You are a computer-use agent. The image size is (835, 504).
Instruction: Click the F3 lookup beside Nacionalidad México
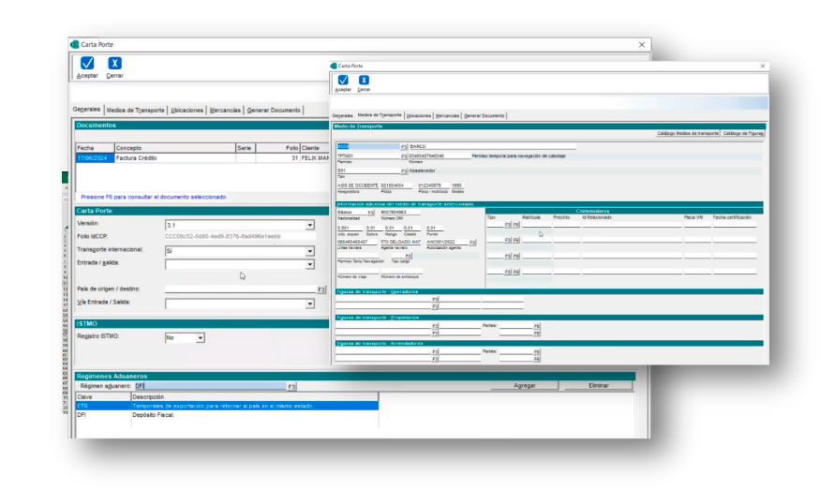tap(371, 213)
